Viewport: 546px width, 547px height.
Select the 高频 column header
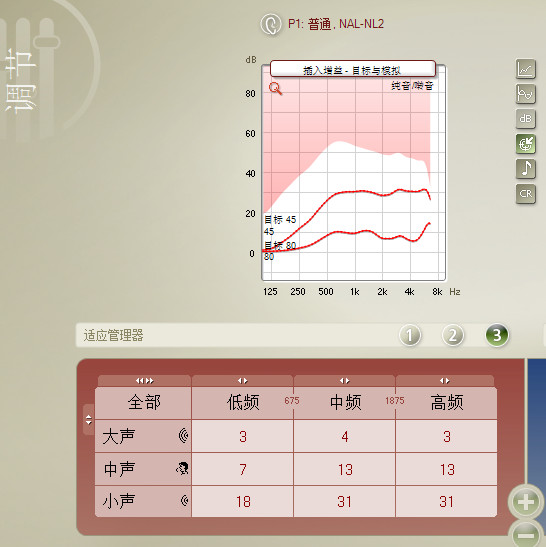(x=447, y=403)
